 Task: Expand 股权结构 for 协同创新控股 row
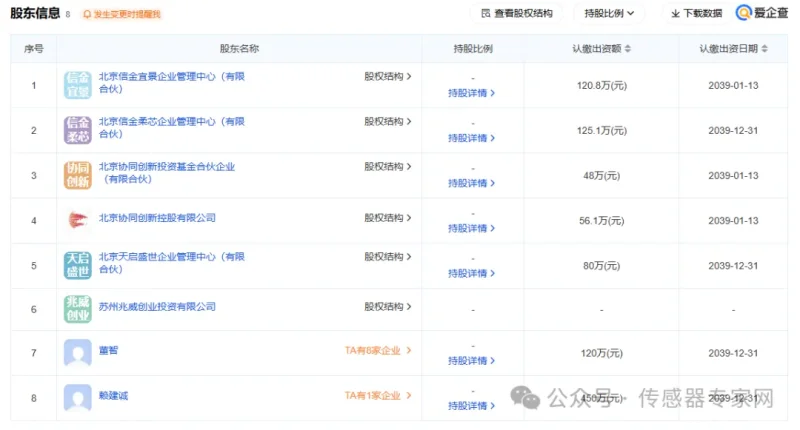click(388, 218)
